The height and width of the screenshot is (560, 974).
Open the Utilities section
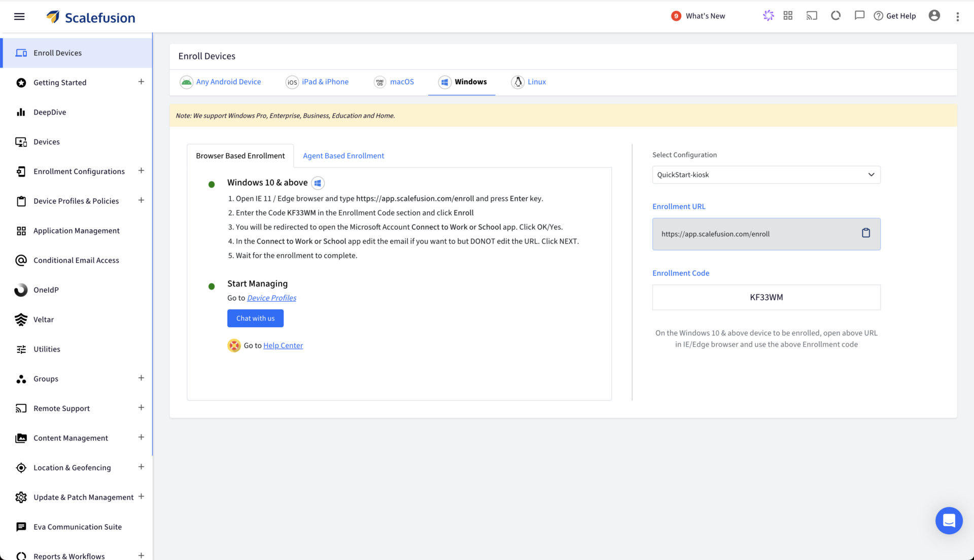pos(47,349)
